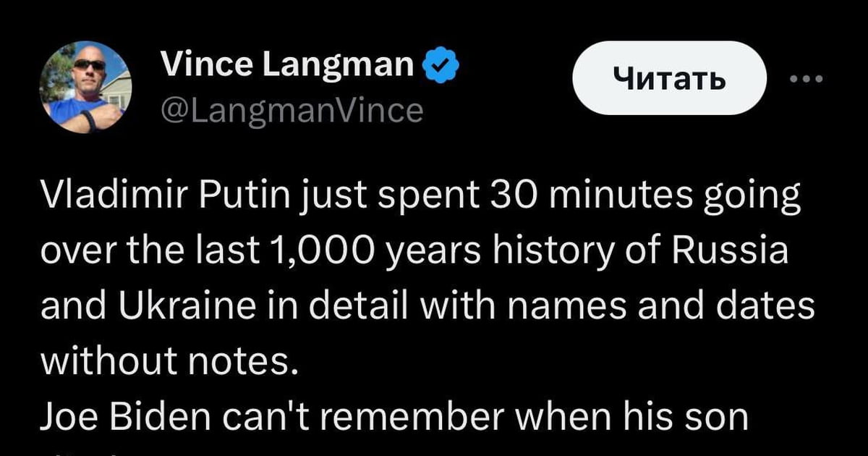Viewport: 868px width, 456px height.
Task: Open the Vince Langman display name link
Action: point(287,66)
